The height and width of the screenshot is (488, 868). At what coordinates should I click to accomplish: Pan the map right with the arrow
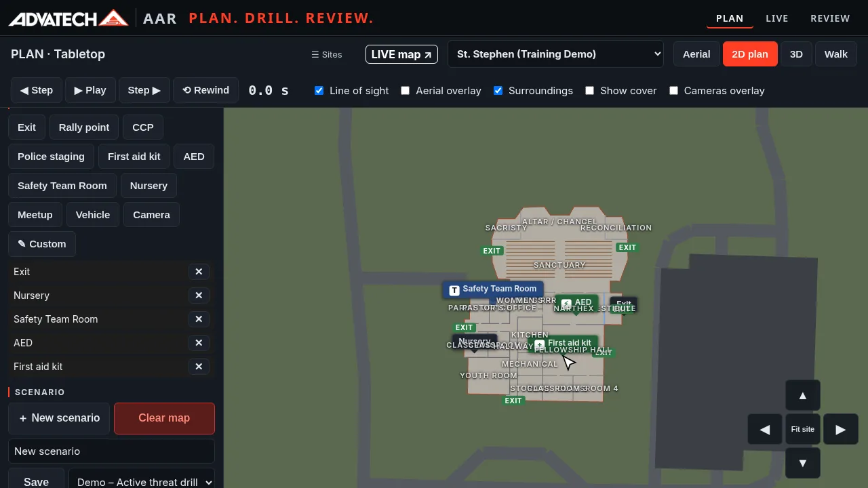(x=841, y=429)
